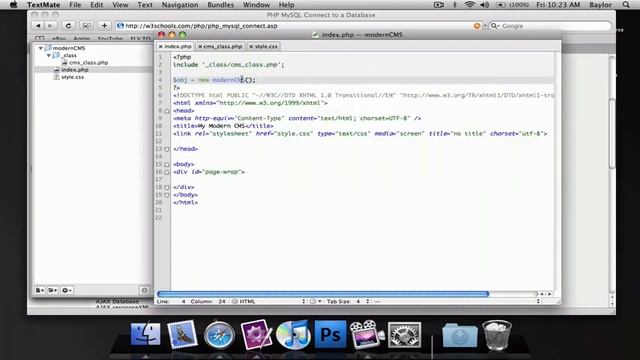Image resolution: width=640 pixels, height=360 pixels.
Task: Toggle folding at line 15 body tag
Action: click(167, 164)
